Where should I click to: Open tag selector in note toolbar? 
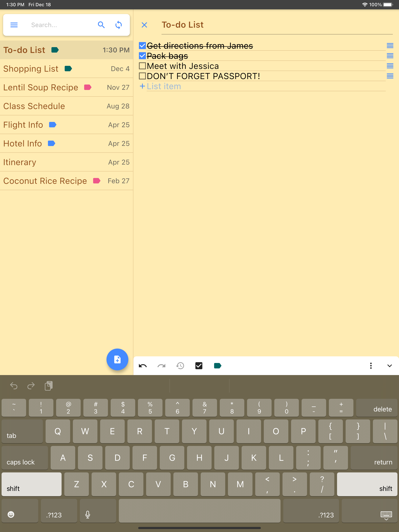pyautogui.click(x=218, y=366)
